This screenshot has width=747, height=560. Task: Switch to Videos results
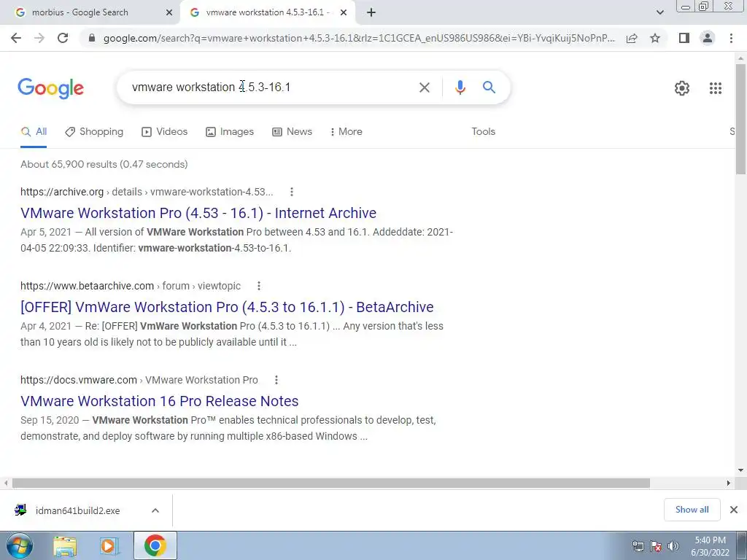click(x=164, y=131)
